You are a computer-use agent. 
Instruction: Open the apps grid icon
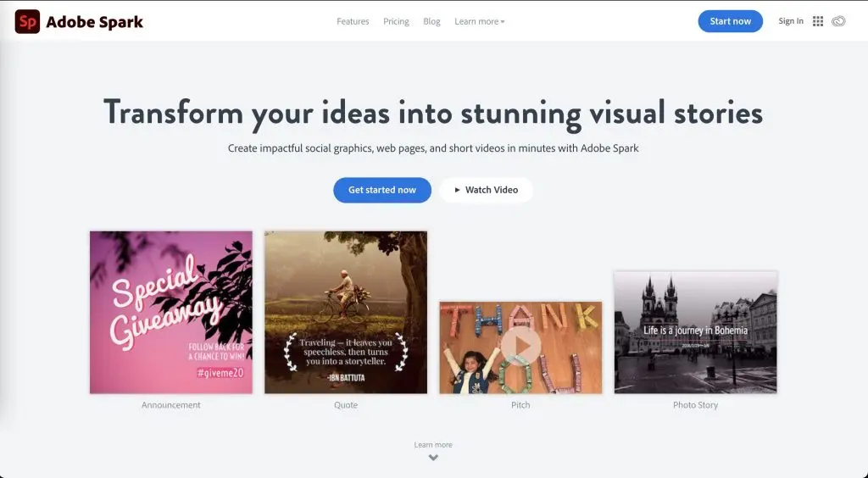click(818, 21)
